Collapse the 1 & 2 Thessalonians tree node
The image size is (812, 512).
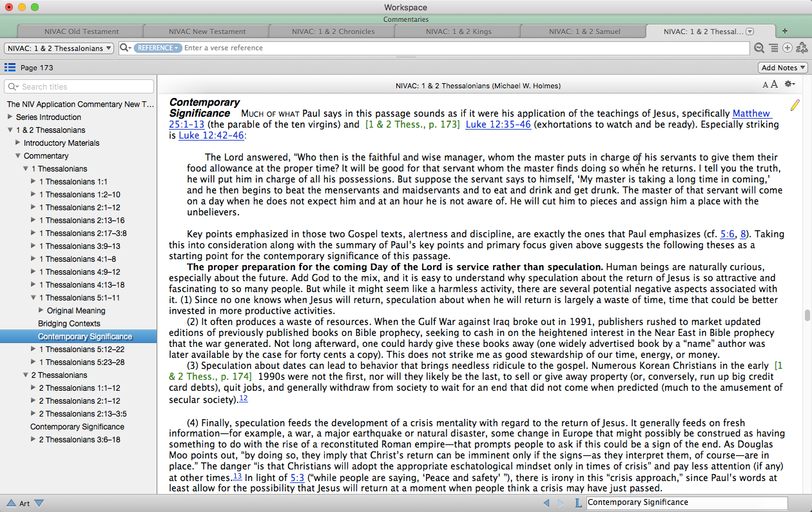point(10,130)
